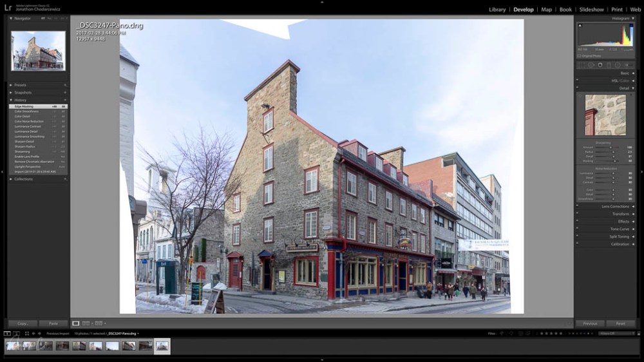Toggle the Detail panel on/off switch
Image resolution: width=644 pixels, height=362 pixels.
[577, 88]
